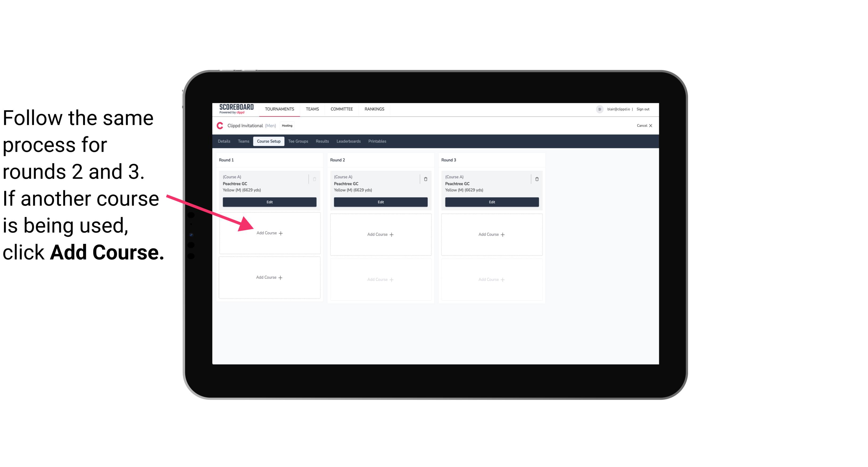868x467 pixels.
Task: Open the Results tab
Action: point(321,141)
